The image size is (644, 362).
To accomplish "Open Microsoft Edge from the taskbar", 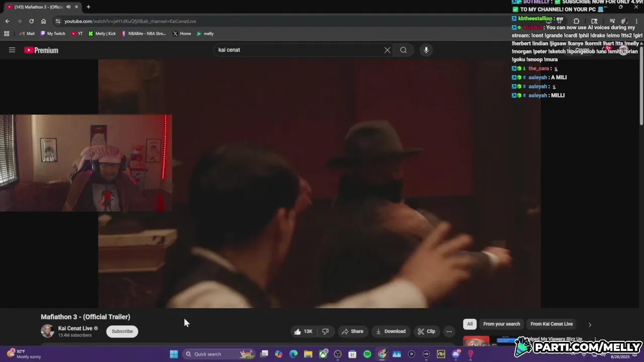I will pyautogui.click(x=293, y=354).
